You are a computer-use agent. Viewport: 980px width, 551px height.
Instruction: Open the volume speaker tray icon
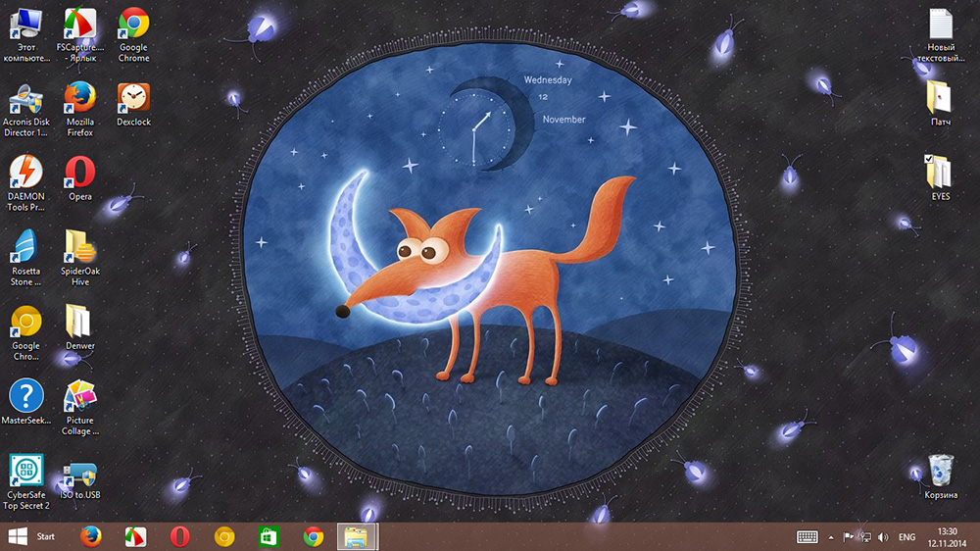point(883,537)
